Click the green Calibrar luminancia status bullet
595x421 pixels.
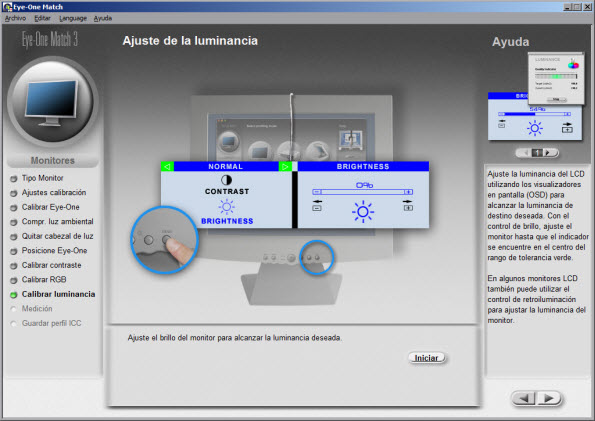click(14, 295)
